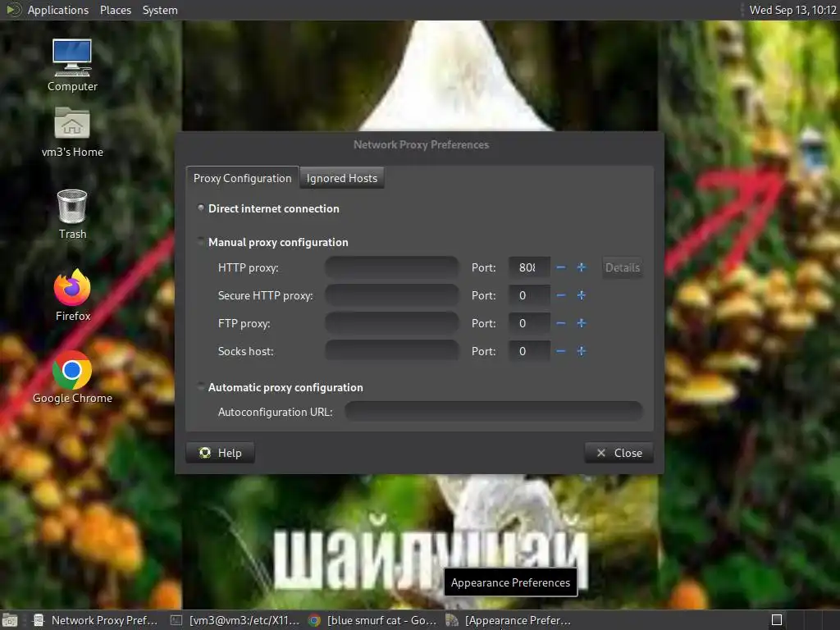The image size is (840, 630).
Task: Open vm3's Home folder icon
Action: point(72,132)
